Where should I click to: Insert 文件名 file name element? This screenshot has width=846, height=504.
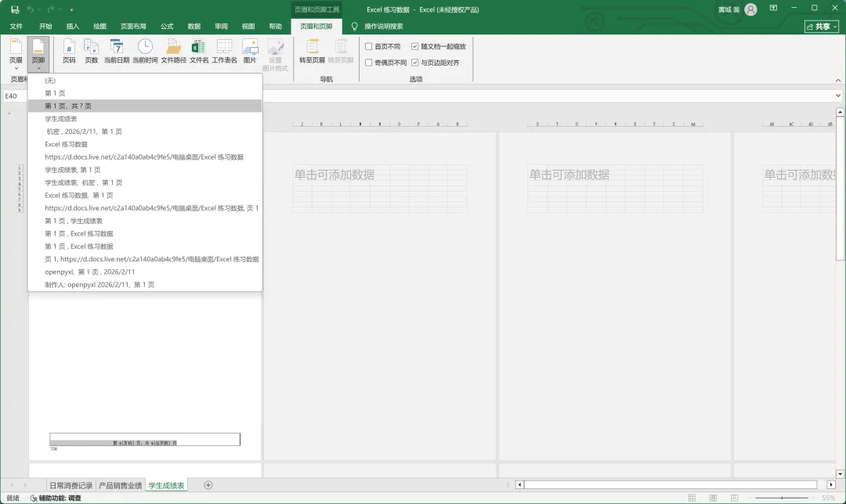pyautogui.click(x=199, y=52)
